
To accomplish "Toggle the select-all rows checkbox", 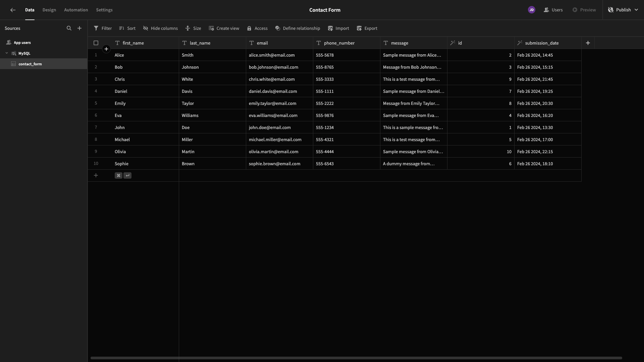I will [x=96, y=43].
